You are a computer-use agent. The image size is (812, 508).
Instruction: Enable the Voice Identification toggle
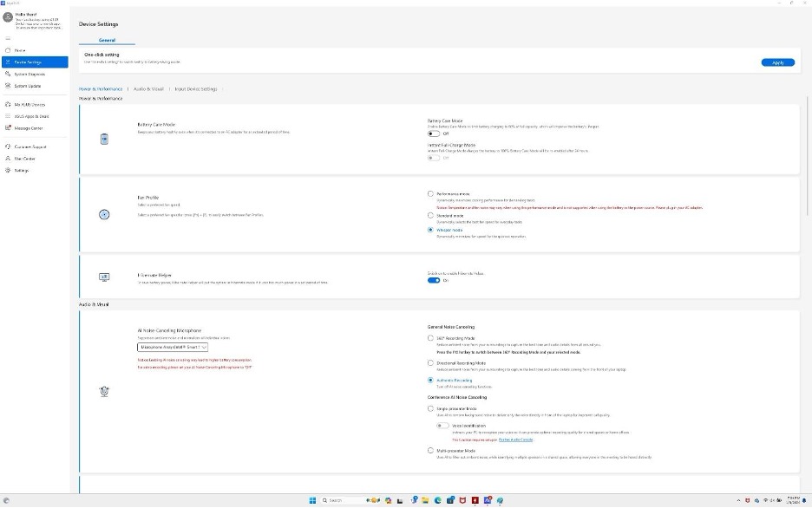tap(443, 426)
